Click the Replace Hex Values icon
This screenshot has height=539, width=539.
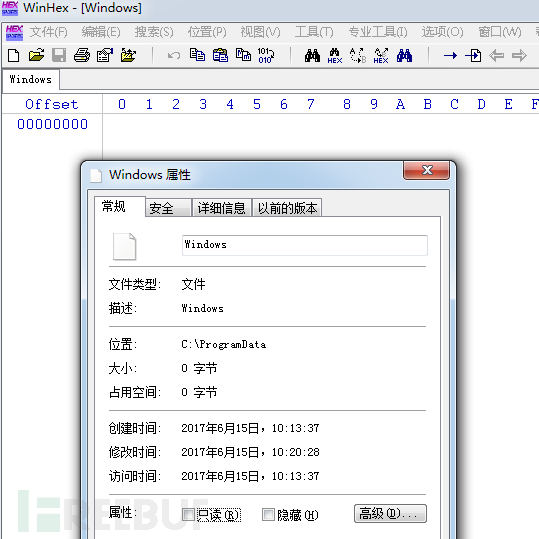[x=381, y=56]
